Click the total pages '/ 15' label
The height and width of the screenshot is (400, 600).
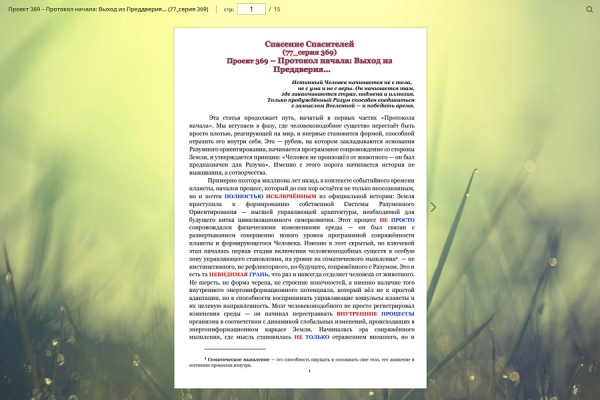point(274,9)
